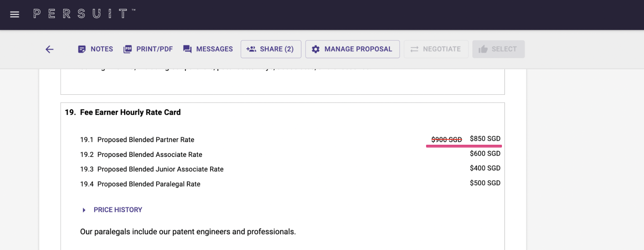This screenshot has width=644, height=250.
Task: Click the Notes sticky-note icon
Action: pyautogui.click(x=82, y=49)
